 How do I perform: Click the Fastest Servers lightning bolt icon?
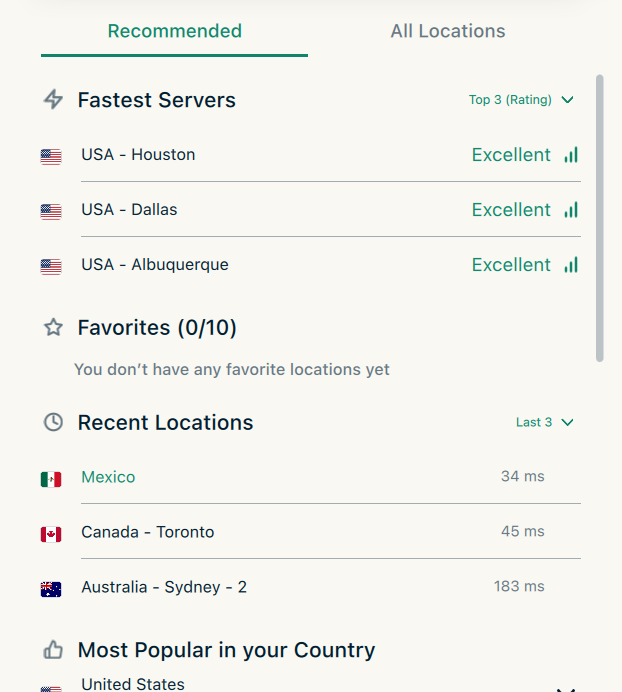[53, 99]
